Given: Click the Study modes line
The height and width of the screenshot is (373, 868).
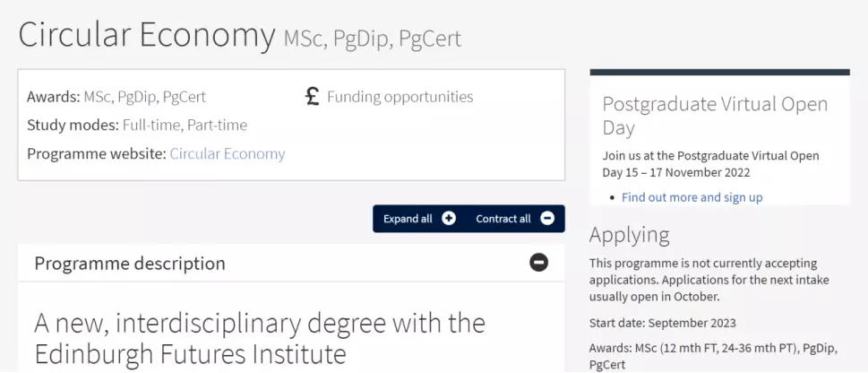Looking at the screenshot, I should click(137, 125).
